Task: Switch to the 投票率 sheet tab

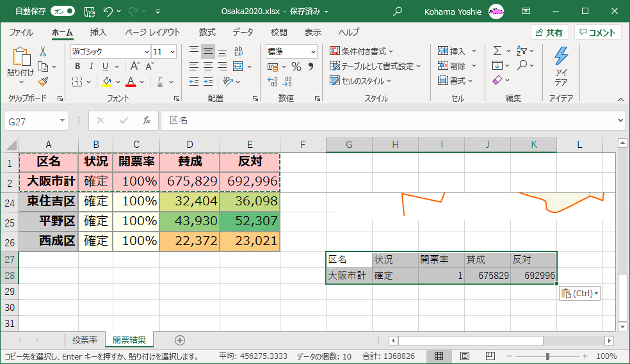Action: 85,340
